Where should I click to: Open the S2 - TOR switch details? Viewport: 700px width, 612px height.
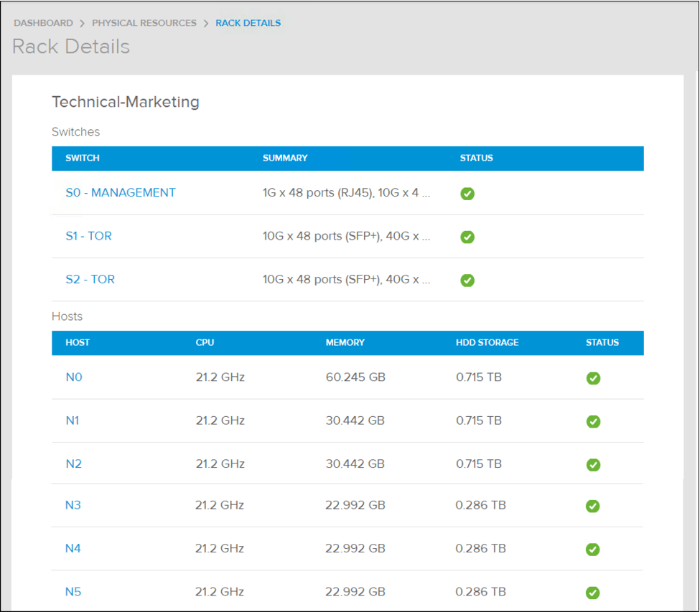tap(90, 280)
